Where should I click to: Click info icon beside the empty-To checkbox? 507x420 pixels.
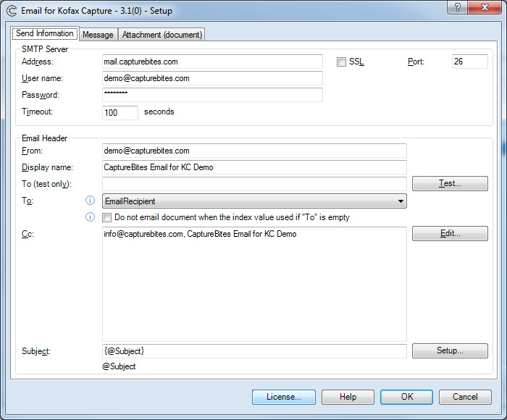coord(91,217)
